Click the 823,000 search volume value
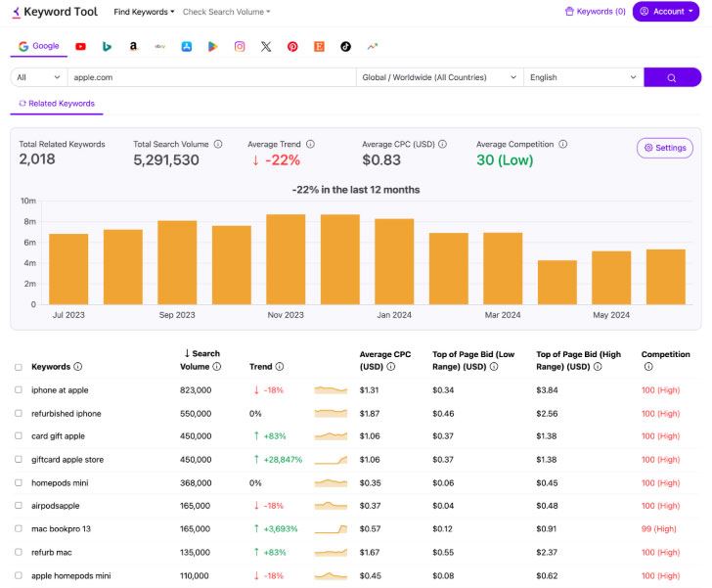The width and height of the screenshot is (712, 588). coord(196,389)
